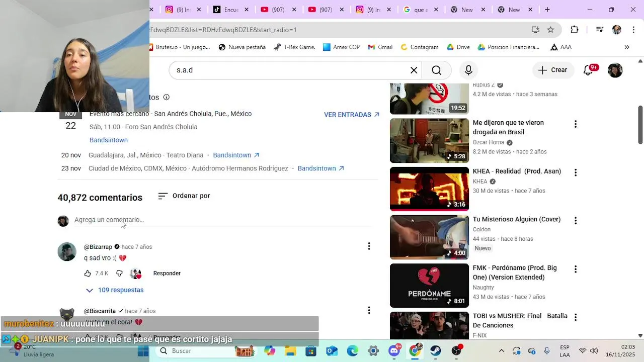Open the Contagram bookmark

pos(419,47)
